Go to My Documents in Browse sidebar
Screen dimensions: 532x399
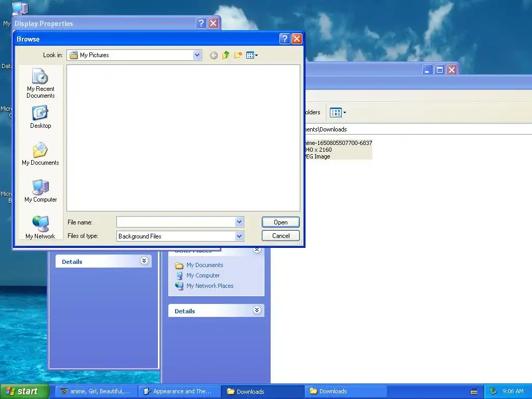pyautogui.click(x=41, y=154)
